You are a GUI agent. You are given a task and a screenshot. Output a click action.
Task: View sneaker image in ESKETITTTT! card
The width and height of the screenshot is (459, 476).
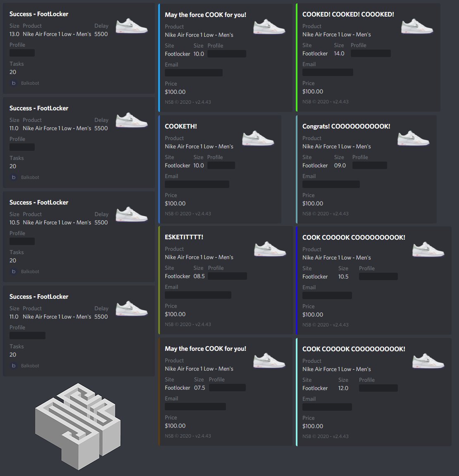click(x=270, y=249)
